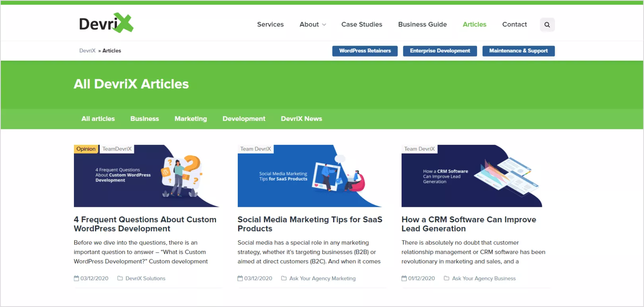Click folder icon next to Ask Your Agency Business
The height and width of the screenshot is (307, 644).
pos(446,278)
